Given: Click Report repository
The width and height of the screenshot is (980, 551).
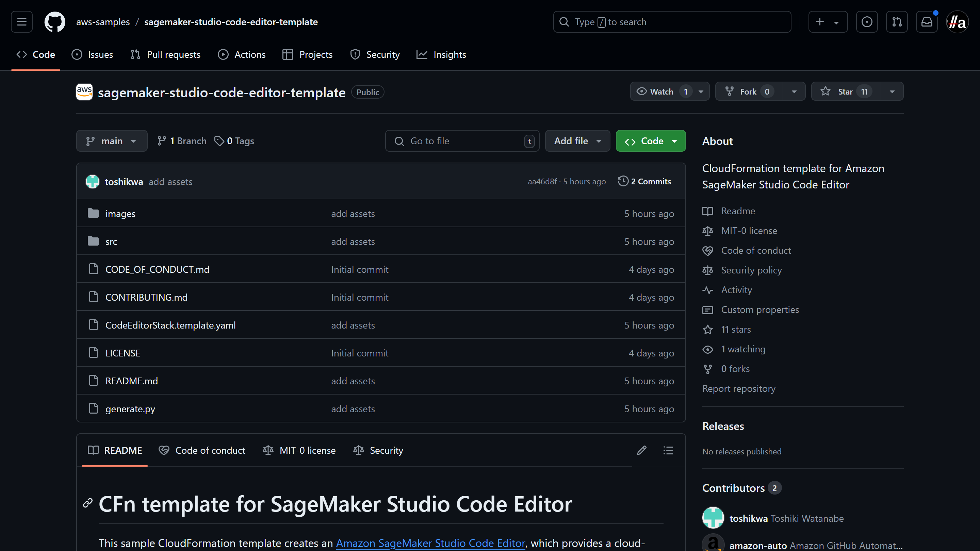Looking at the screenshot, I should click(x=738, y=388).
